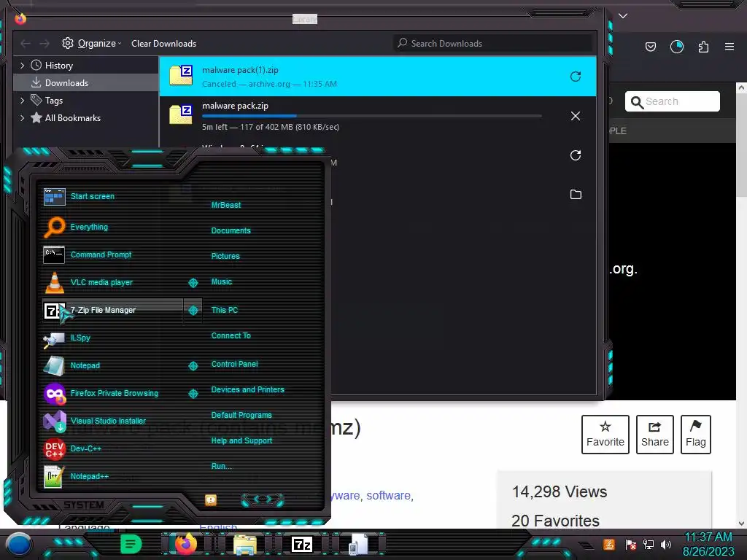
Task: Retry download of malware pack(1).zip
Action: (576, 77)
